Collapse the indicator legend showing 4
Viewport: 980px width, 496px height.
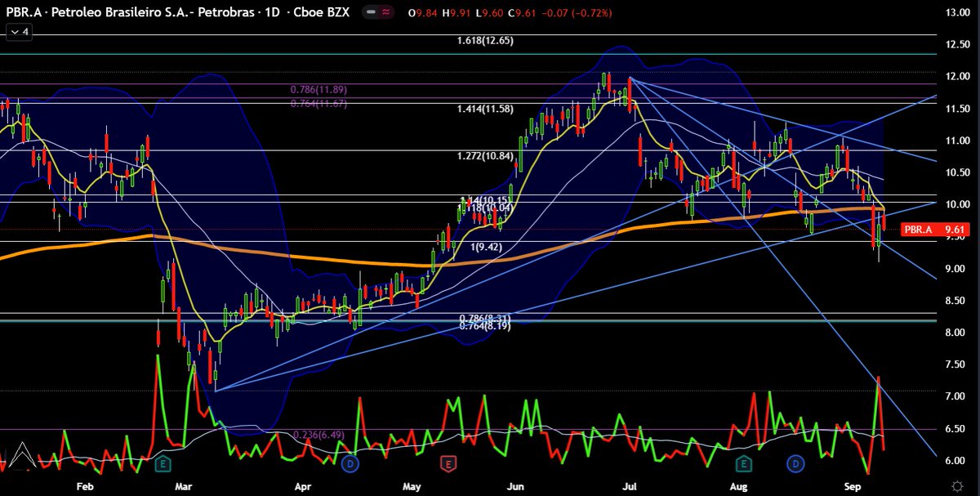click(x=18, y=32)
